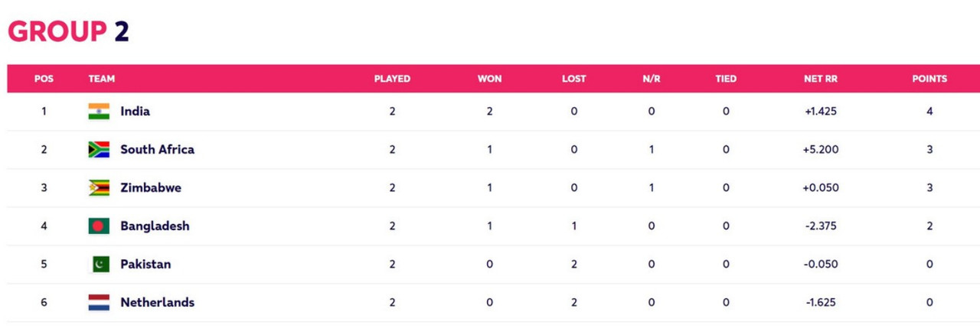This screenshot has height=335, width=980.
Task: Open the South Africa team link
Action: [x=157, y=150]
